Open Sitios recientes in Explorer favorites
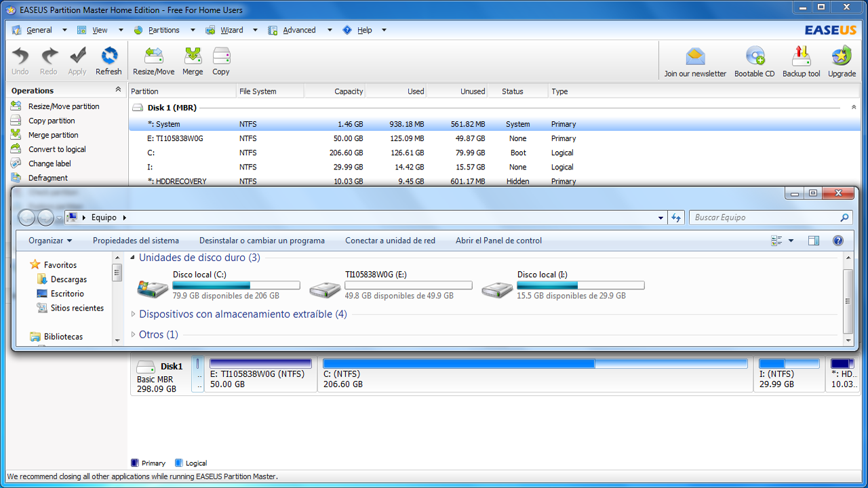Viewport: 868px width, 488px height. coord(77,308)
